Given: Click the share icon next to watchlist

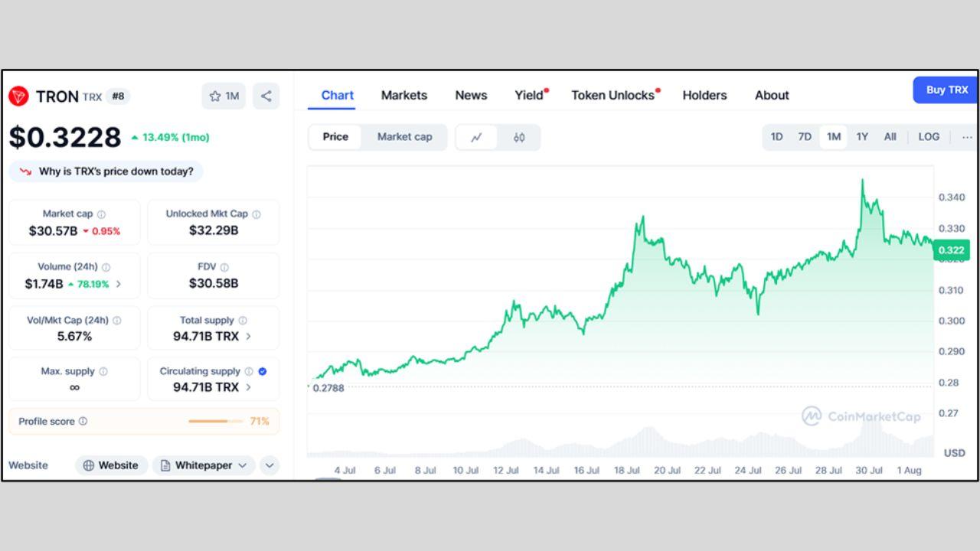Looking at the screenshot, I should (x=266, y=96).
